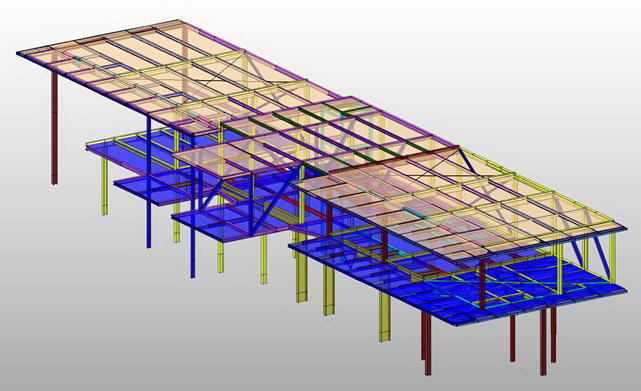The width and height of the screenshot is (641, 391).
Task: Click the yellow corner column at far right end
Action: pos(613,258)
